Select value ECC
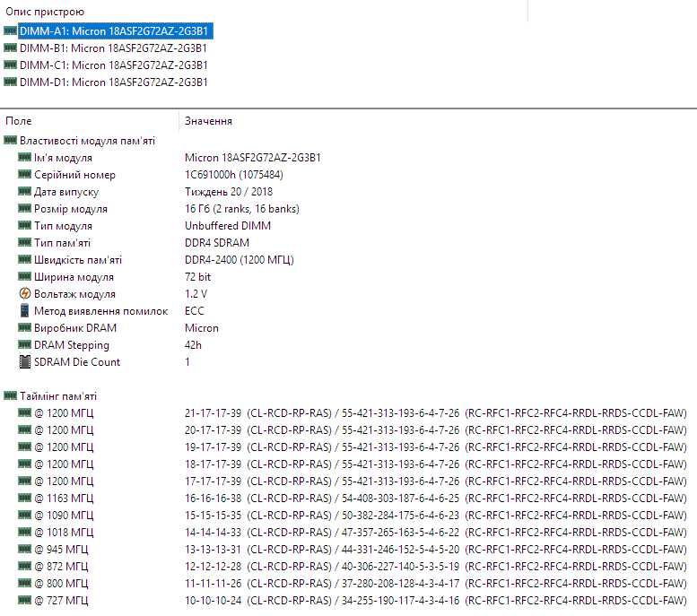This screenshot has height=616, width=697. 195,311
